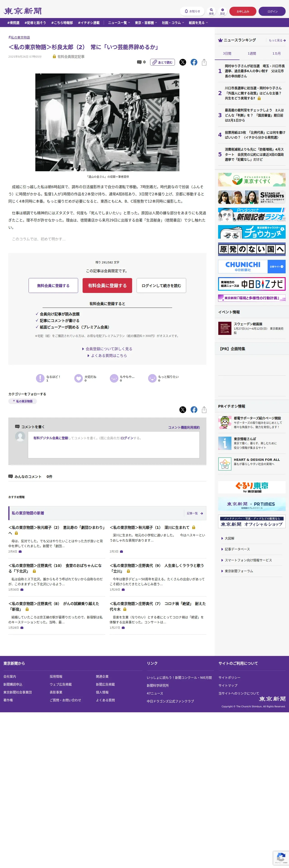This screenshot has width=289, height=868.
Task: Open the 中日BIZナビ banner
Action: [x=252, y=284]
